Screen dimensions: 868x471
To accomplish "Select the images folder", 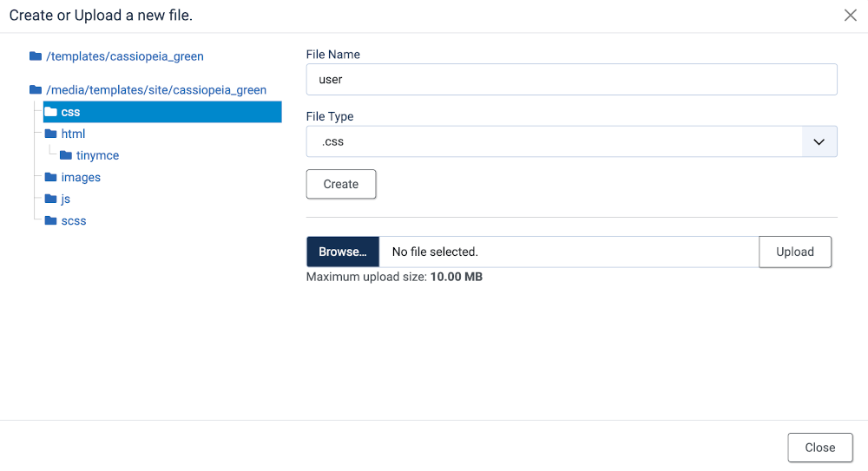I will pos(81,177).
